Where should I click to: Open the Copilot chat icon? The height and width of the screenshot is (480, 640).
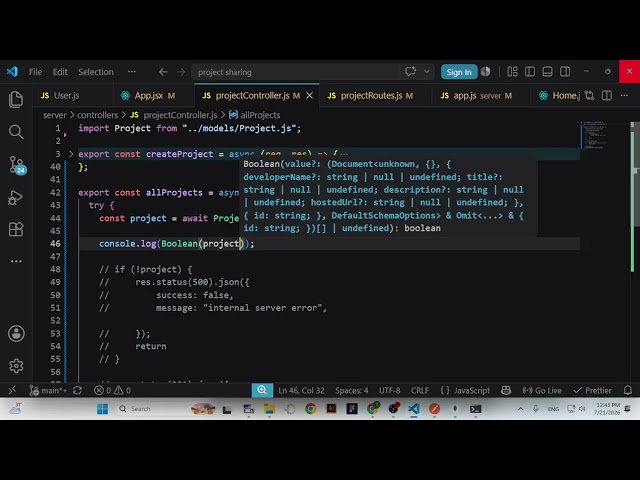click(410, 71)
